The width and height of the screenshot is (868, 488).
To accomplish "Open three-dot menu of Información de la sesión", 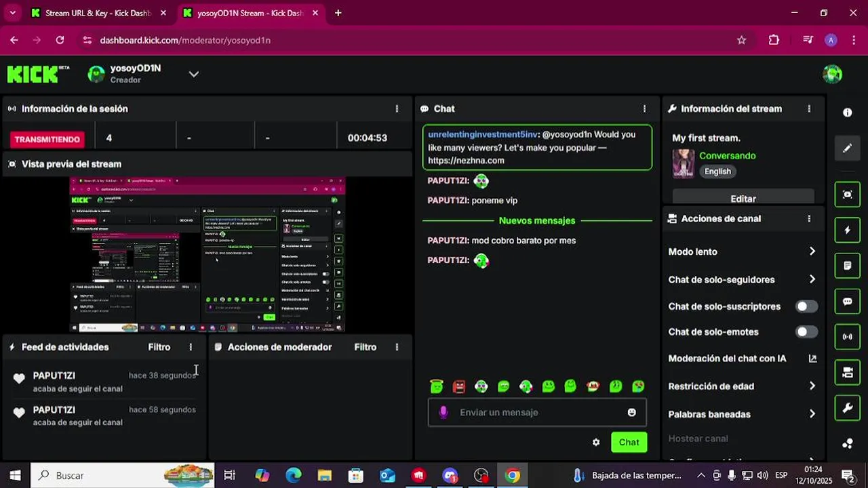I will click(397, 108).
